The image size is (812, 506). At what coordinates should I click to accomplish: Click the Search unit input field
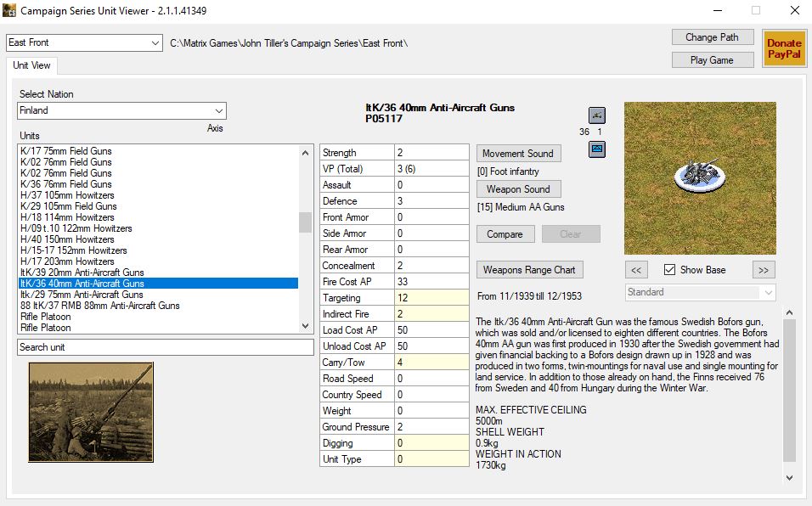166,347
